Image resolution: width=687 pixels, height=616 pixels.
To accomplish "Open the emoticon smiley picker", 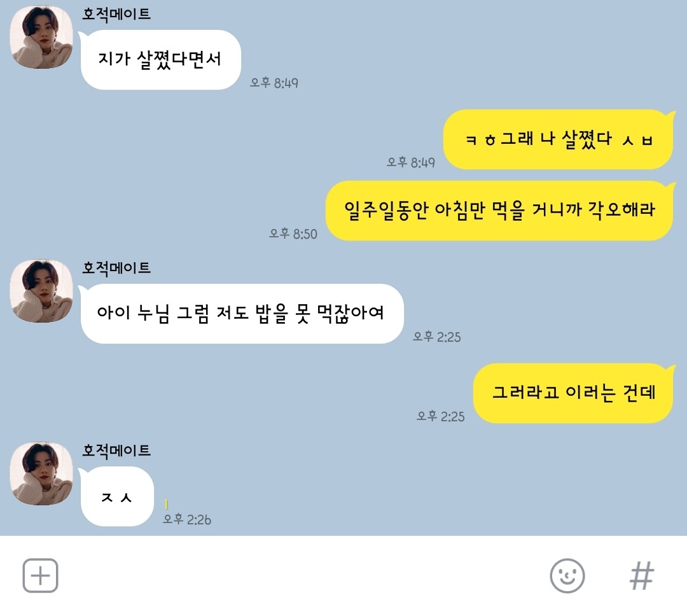I will 567,576.
